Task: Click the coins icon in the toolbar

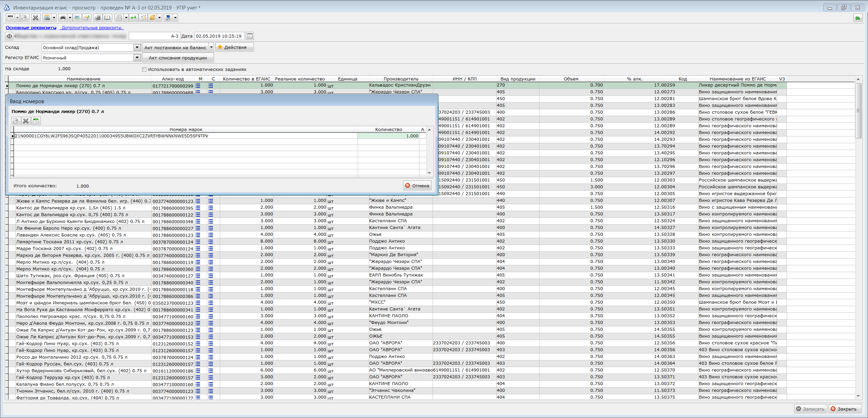Action: [x=98, y=18]
